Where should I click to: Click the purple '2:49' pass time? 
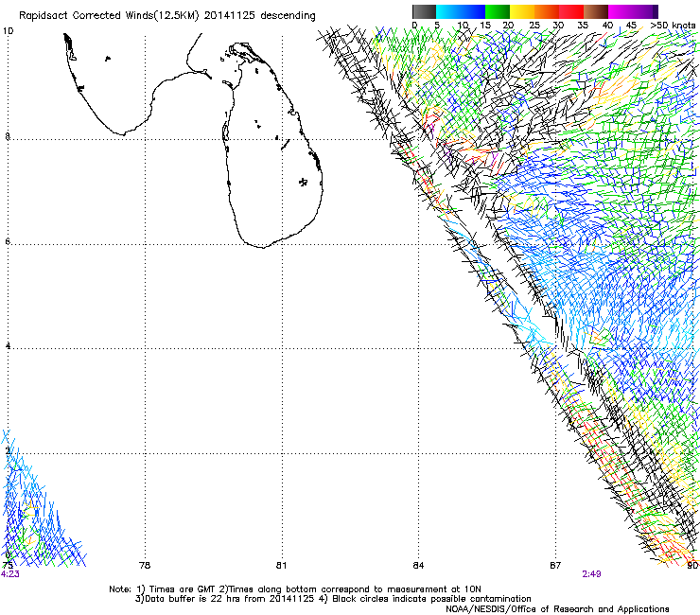point(591,574)
